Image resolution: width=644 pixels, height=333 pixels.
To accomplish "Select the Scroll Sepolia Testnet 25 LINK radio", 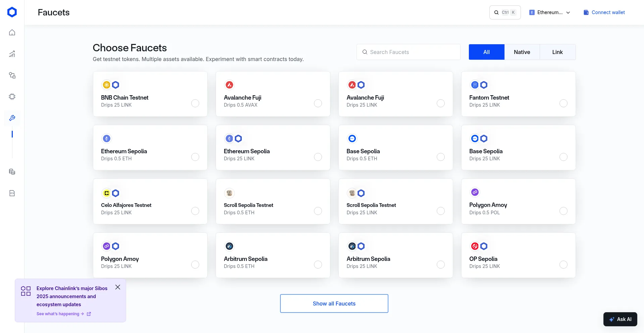I will tap(441, 211).
